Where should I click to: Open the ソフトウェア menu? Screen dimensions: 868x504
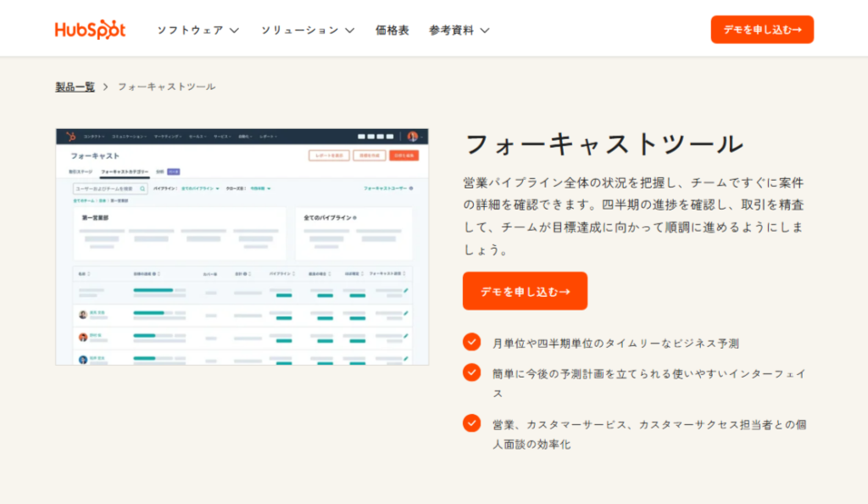click(x=190, y=30)
